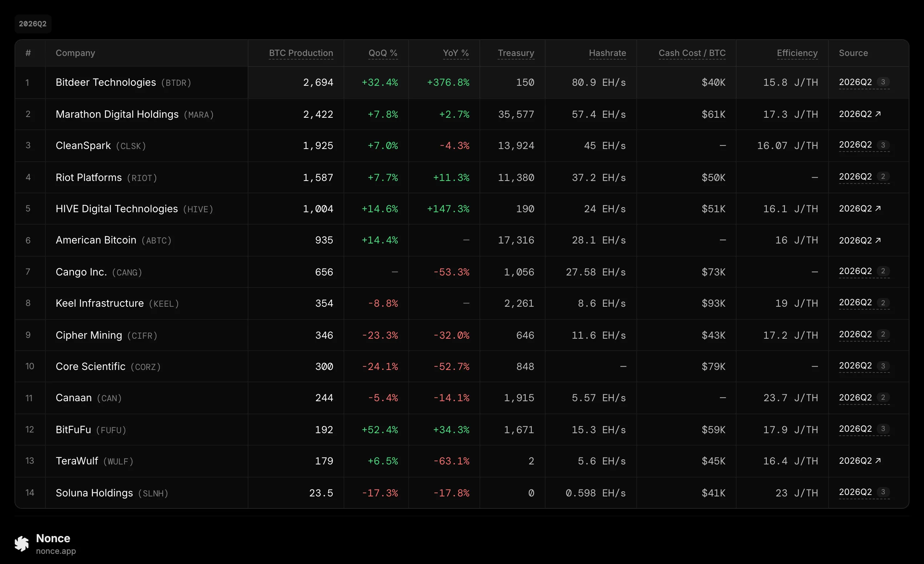Open 2026Q2 source link for Bitdeer Technologies

(855, 82)
